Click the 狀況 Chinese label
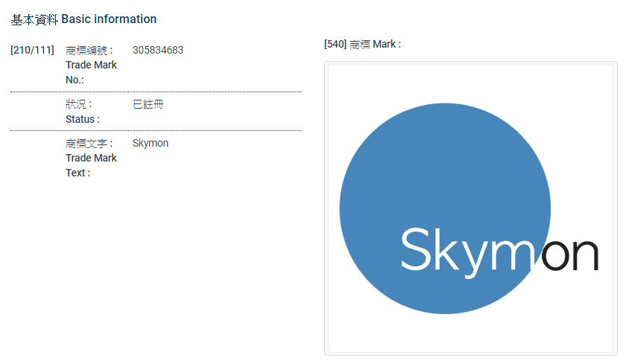 (78, 104)
